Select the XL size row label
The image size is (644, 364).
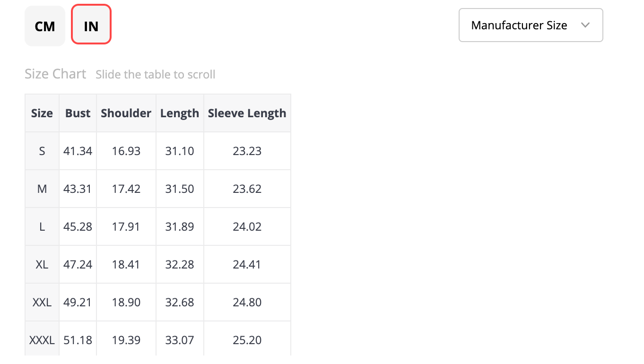[42, 264]
